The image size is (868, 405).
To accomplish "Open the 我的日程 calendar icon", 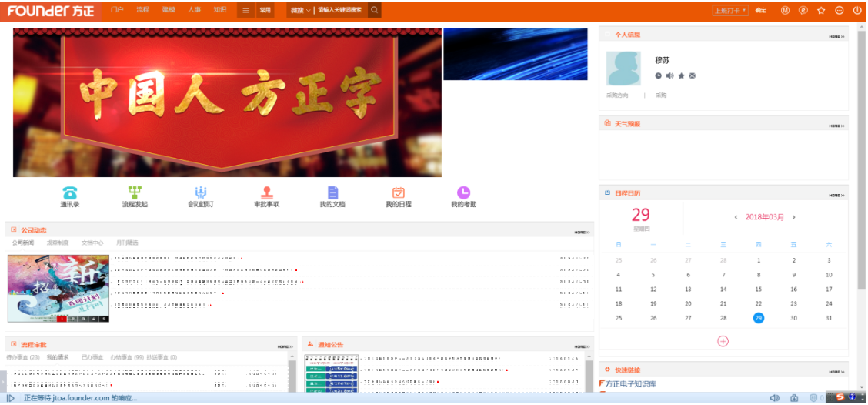I will pos(399,192).
